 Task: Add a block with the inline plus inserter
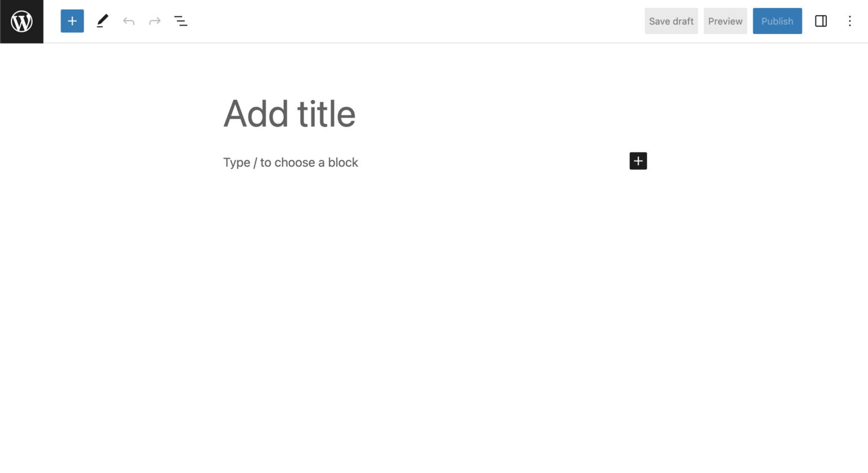[x=638, y=161]
